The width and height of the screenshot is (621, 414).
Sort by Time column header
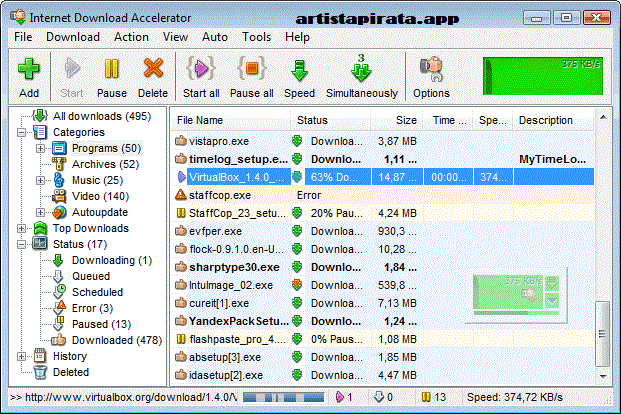pyautogui.click(x=448, y=120)
